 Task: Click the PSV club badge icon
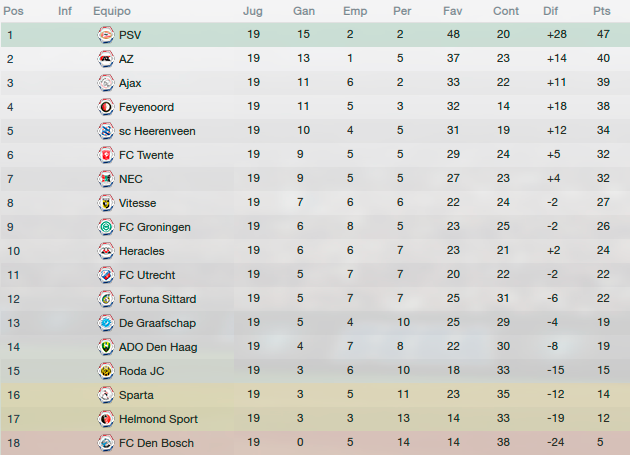[x=106, y=35]
